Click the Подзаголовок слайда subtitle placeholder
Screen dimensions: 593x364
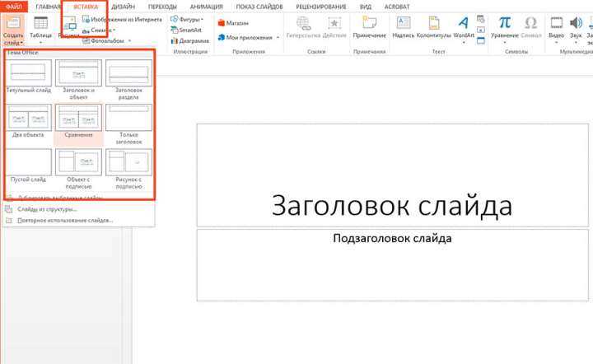[393, 265]
